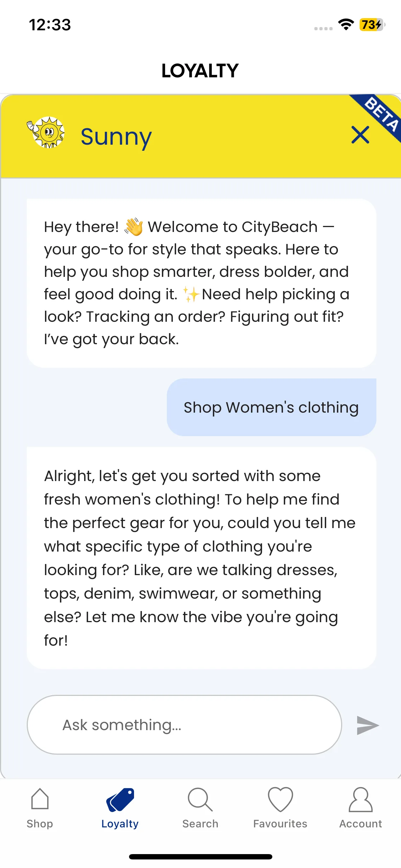Tap the LOYALTY page title

[x=200, y=71]
